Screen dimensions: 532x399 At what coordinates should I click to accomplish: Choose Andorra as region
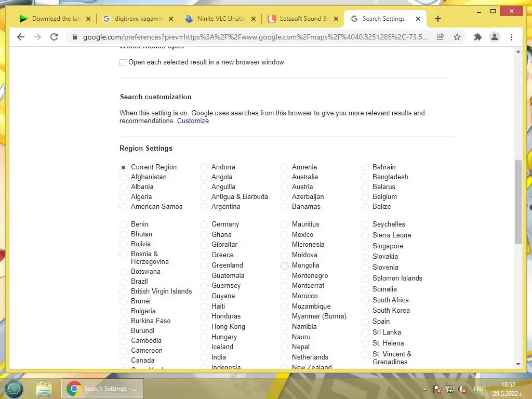pos(204,167)
